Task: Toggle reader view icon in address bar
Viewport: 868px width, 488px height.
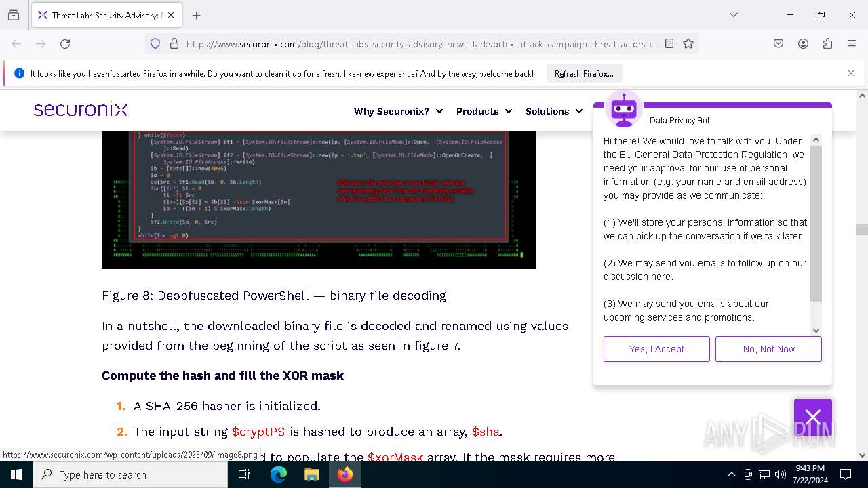Action: coord(669,43)
